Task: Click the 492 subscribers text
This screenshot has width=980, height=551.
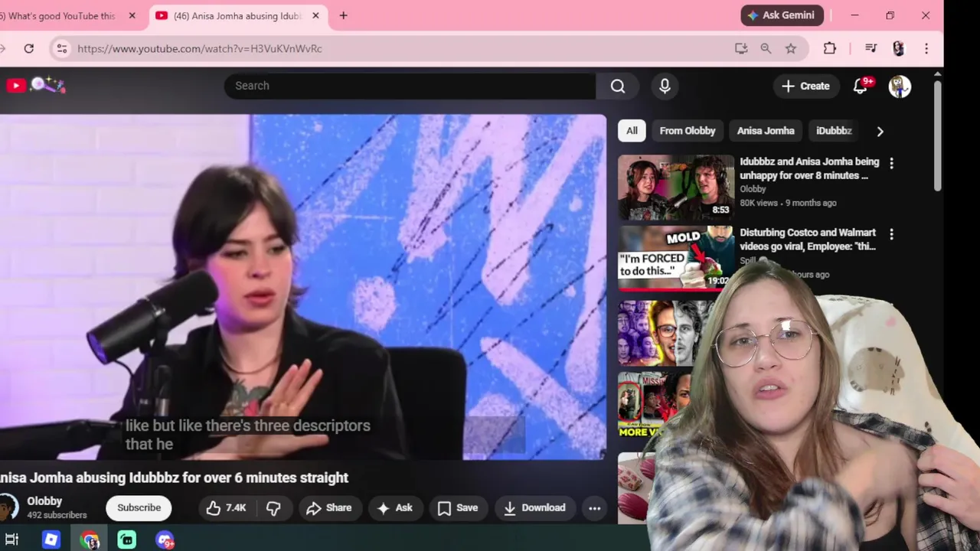Action: click(57, 515)
